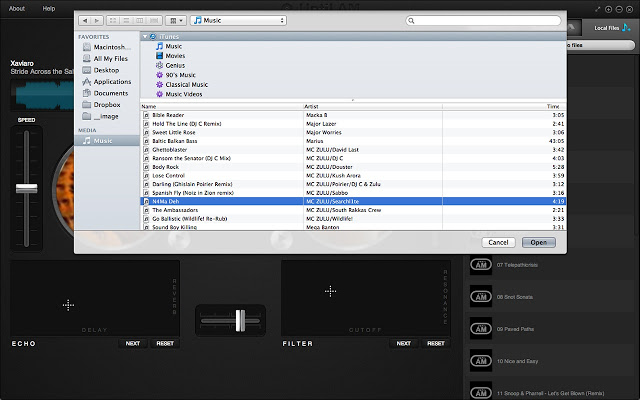The image size is (640, 400).
Task: Switch dialog to column view
Action: click(140, 20)
